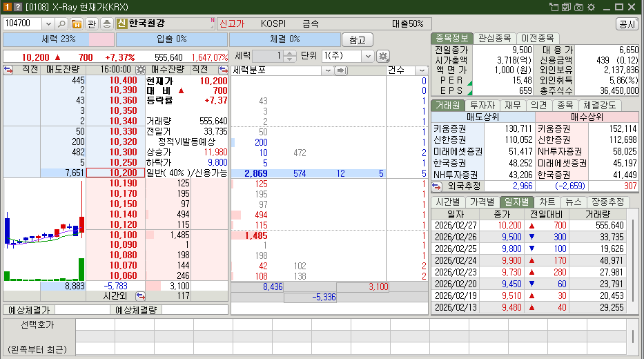
Task: Click the 매수상위 column header
Action: 587,117
